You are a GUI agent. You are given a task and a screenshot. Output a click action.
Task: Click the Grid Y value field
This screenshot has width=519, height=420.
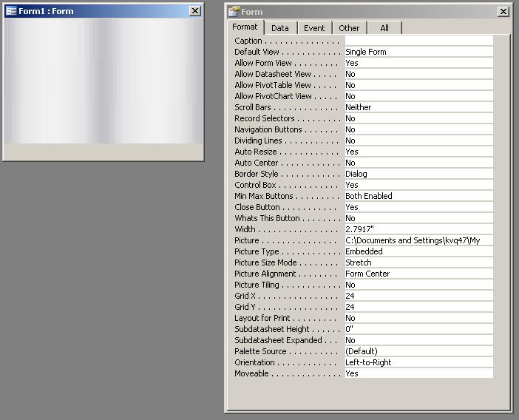point(418,307)
